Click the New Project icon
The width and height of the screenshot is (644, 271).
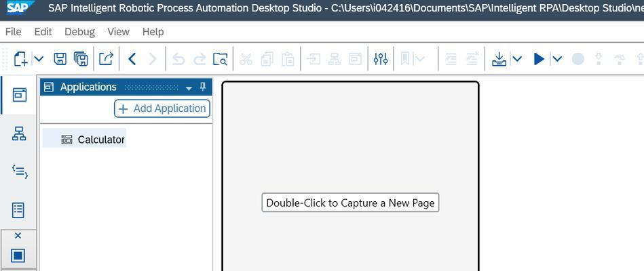point(21,59)
